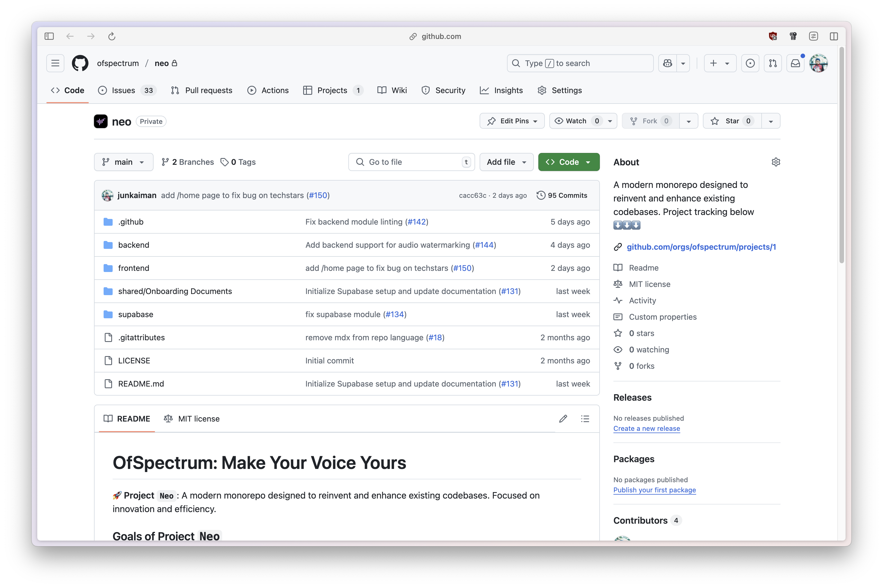
Task: Open the notifications inbox icon
Action: (795, 63)
